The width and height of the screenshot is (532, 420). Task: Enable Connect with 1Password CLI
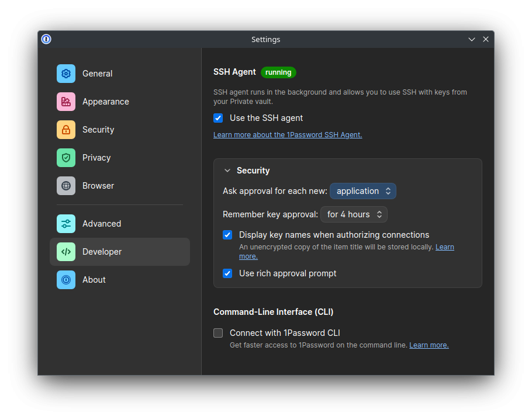218,333
